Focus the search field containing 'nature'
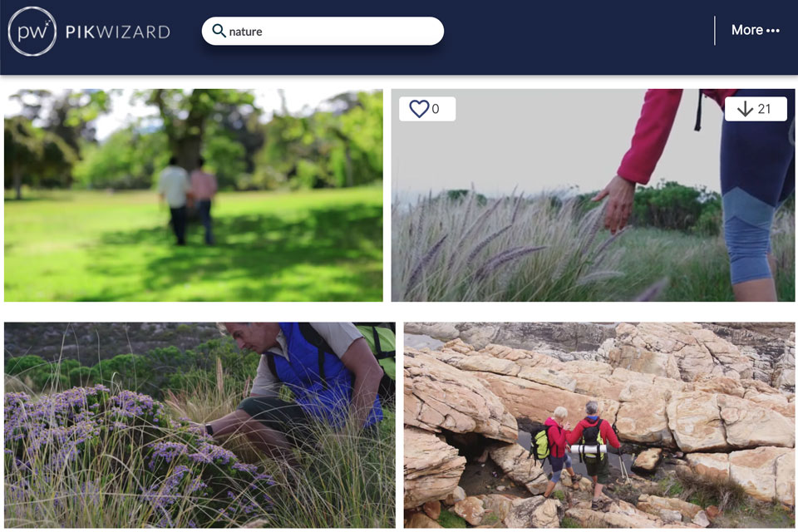This screenshot has height=532, width=798. 323,31
